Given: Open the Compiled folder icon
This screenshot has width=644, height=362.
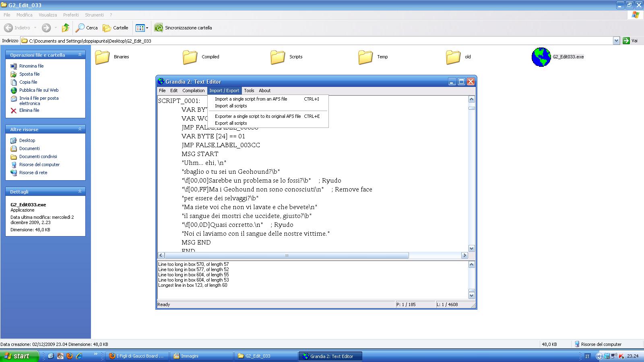Looking at the screenshot, I should click(190, 57).
